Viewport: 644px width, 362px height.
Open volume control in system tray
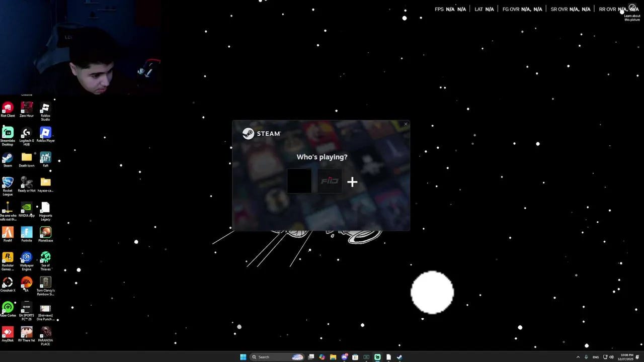(612, 357)
